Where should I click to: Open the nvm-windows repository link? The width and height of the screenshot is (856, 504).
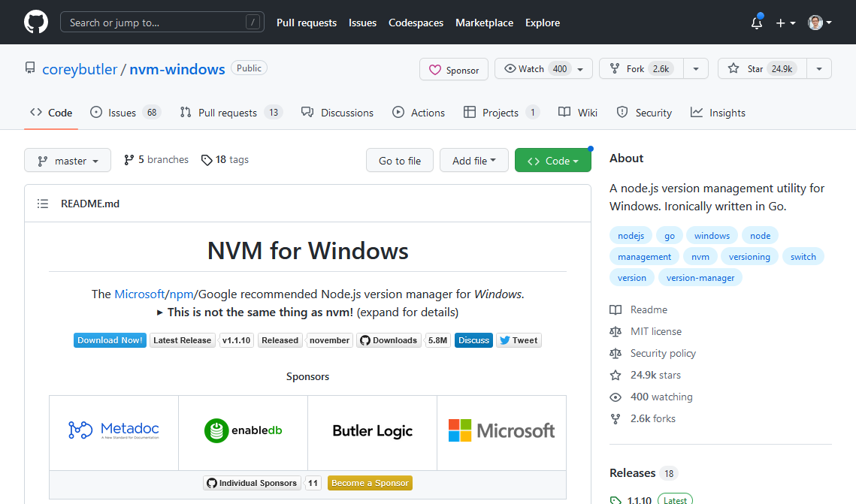click(x=177, y=69)
